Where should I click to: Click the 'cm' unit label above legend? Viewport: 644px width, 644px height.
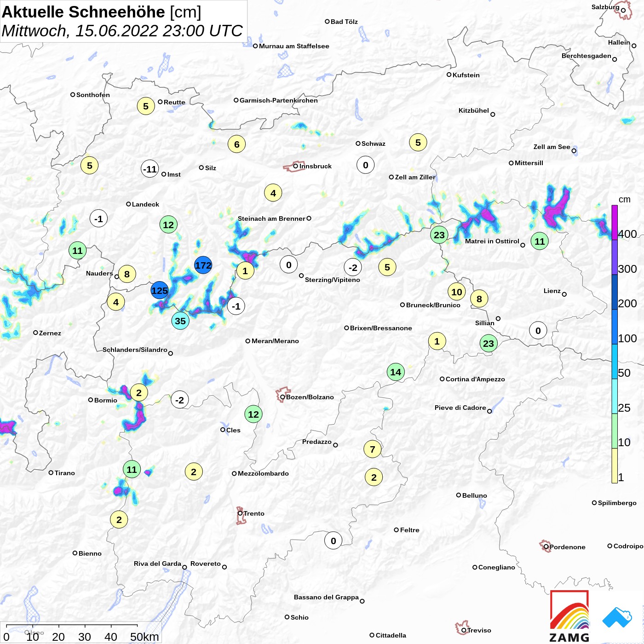pos(625,200)
